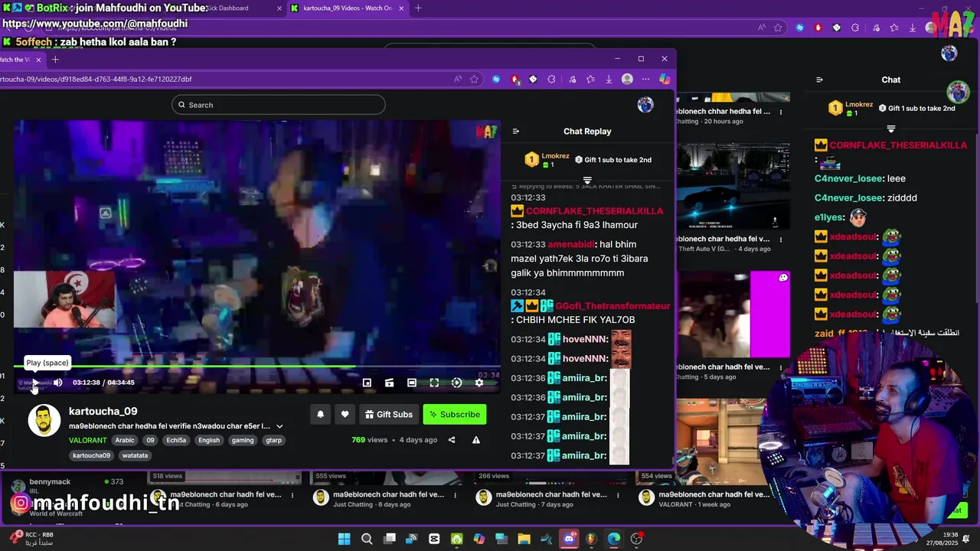Open Copilot icon in browser toolbar
This screenshot has width=980, height=551.
[665, 79]
